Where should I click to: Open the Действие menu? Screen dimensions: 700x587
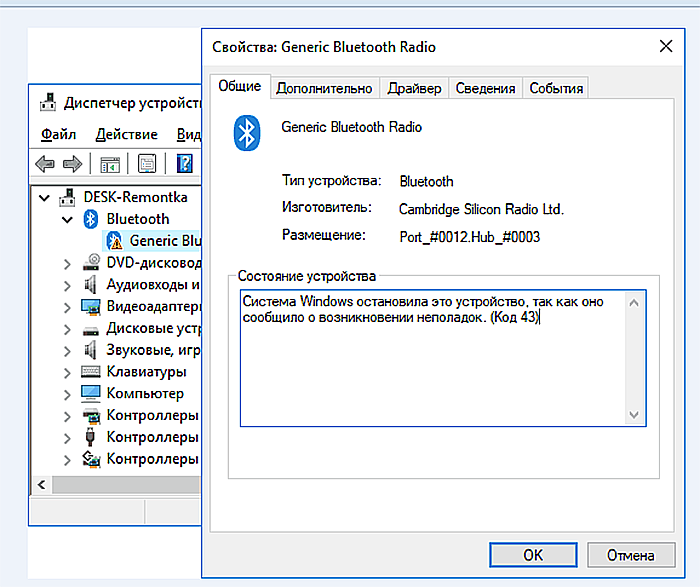126,134
